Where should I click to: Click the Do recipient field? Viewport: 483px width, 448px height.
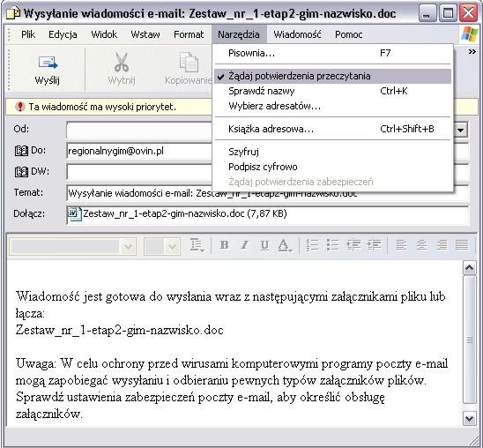(x=139, y=151)
